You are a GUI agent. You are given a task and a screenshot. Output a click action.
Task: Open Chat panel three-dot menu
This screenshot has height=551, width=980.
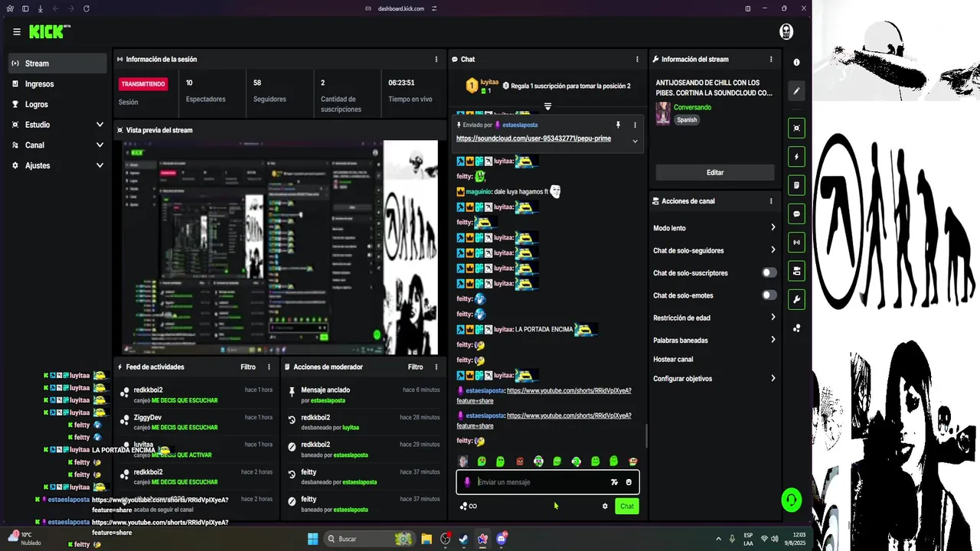tap(637, 59)
